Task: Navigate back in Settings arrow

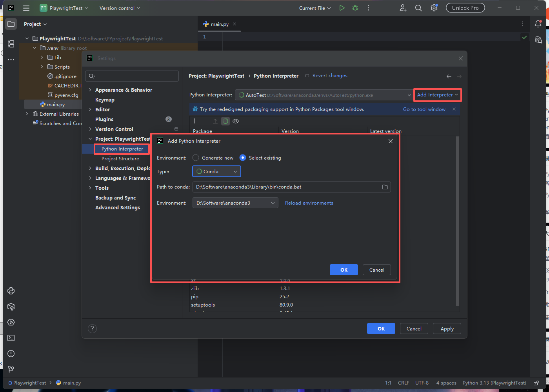Action: tap(449, 76)
